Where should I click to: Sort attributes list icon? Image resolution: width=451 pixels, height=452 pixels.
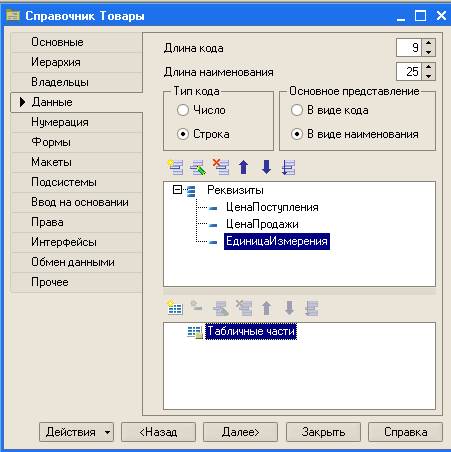point(288,167)
